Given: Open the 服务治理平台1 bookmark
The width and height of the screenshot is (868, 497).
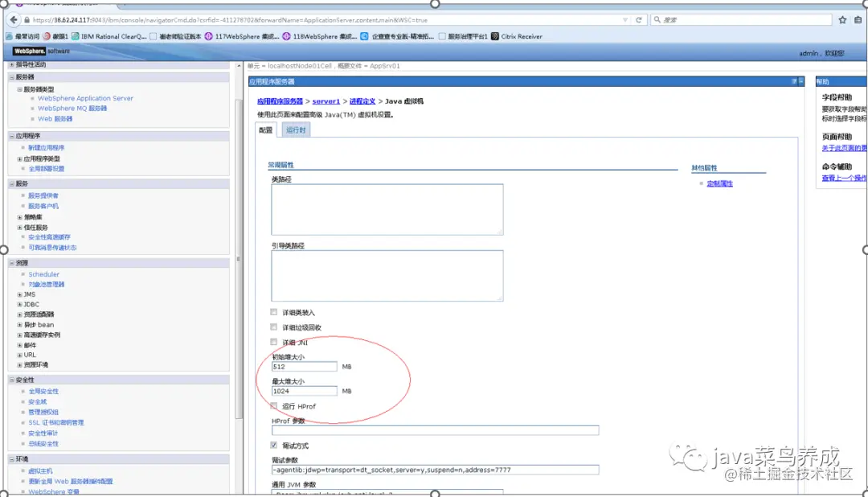Looking at the screenshot, I should pos(463,36).
